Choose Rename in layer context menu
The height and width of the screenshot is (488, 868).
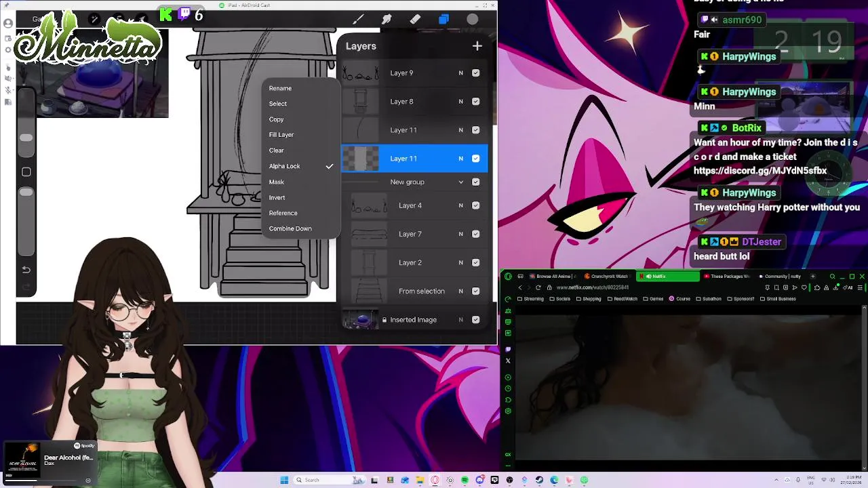click(x=280, y=88)
